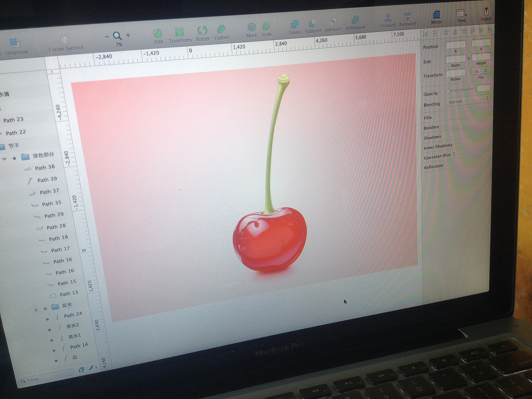
Task: Enable the Reflection checkbox
Action: click(487, 159)
